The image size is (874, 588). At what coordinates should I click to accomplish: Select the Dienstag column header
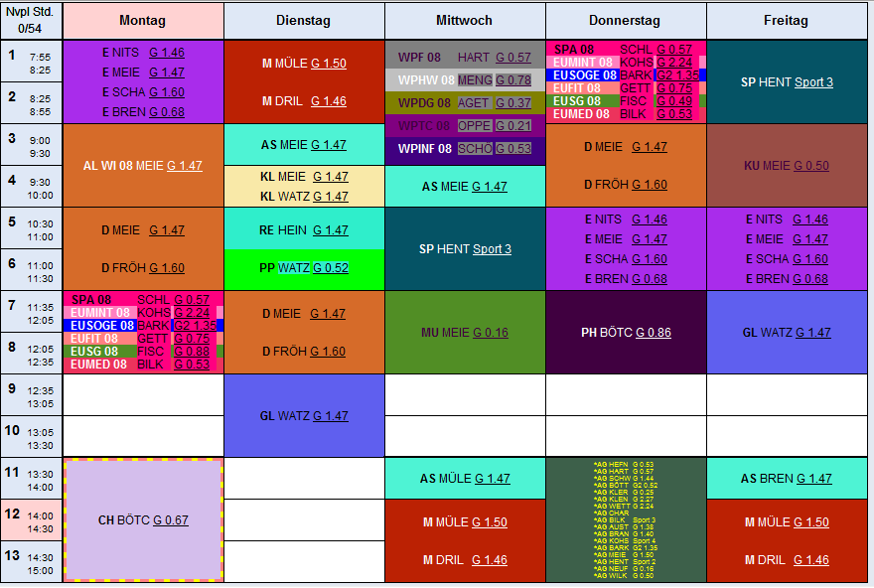tap(303, 21)
